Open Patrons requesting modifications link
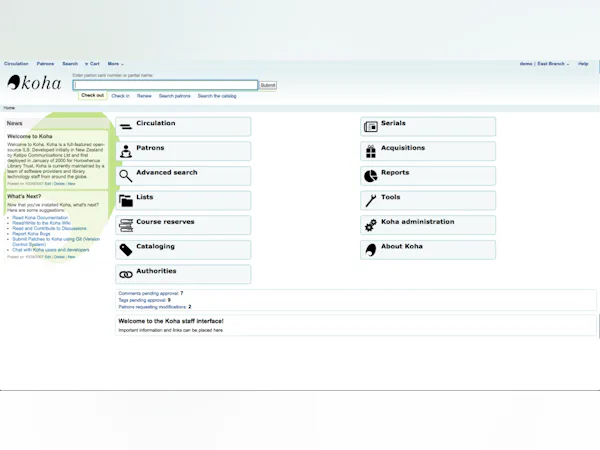This screenshot has height=450, width=600. pyautogui.click(x=152, y=307)
